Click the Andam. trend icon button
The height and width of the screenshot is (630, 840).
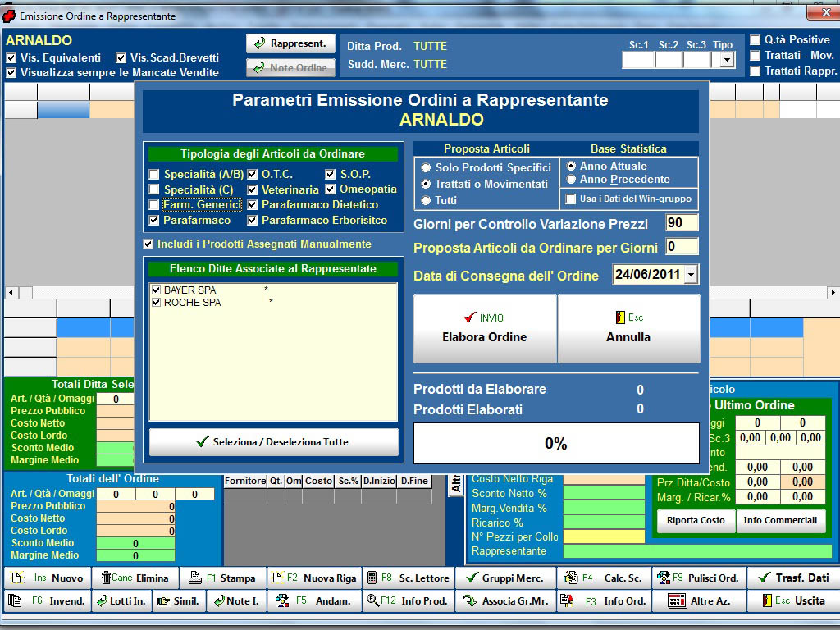coord(315,600)
